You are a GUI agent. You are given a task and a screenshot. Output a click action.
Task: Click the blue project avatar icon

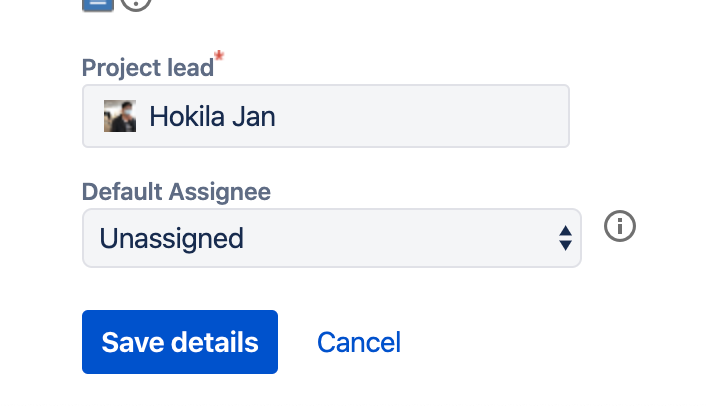tap(98, 5)
